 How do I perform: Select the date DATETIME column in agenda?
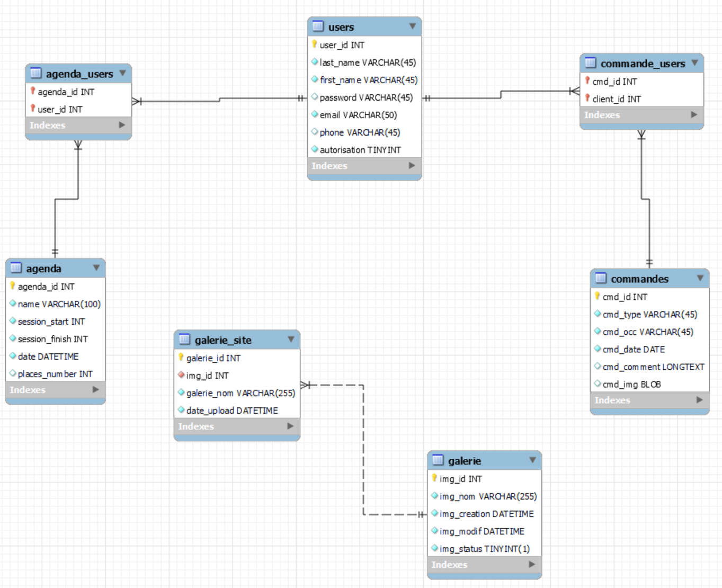point(56,357)
